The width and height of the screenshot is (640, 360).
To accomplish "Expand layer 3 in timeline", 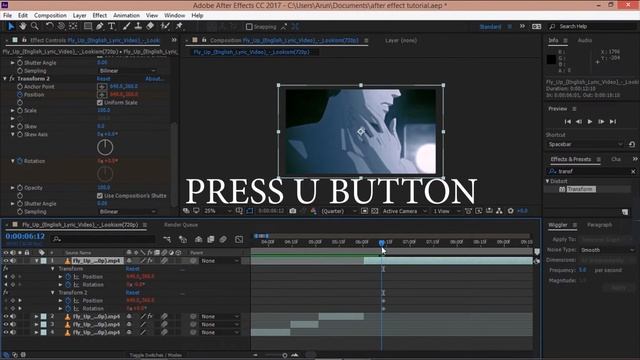I will pos(36,324).
